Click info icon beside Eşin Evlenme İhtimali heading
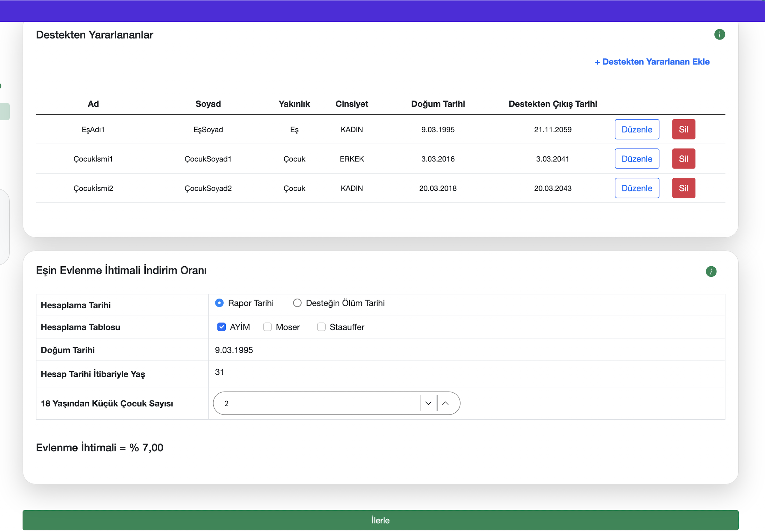The height and width of the screenshot is (532, 765). click(x=711, y=271)
